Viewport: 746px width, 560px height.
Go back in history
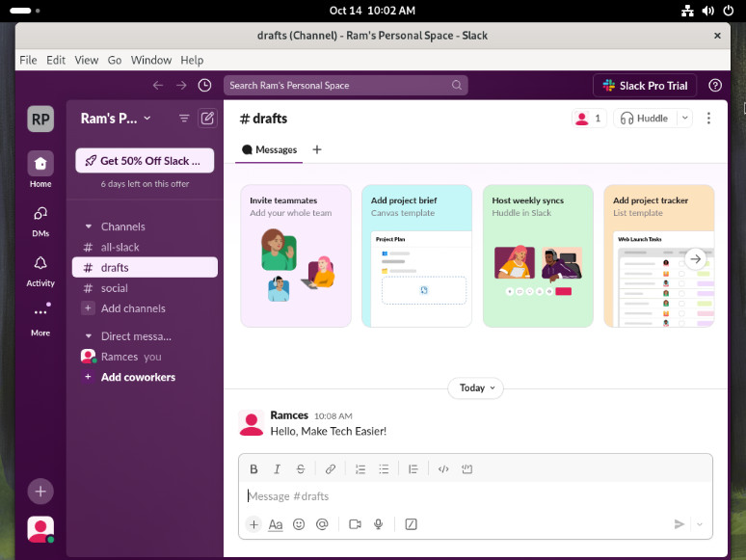point(158,85)
